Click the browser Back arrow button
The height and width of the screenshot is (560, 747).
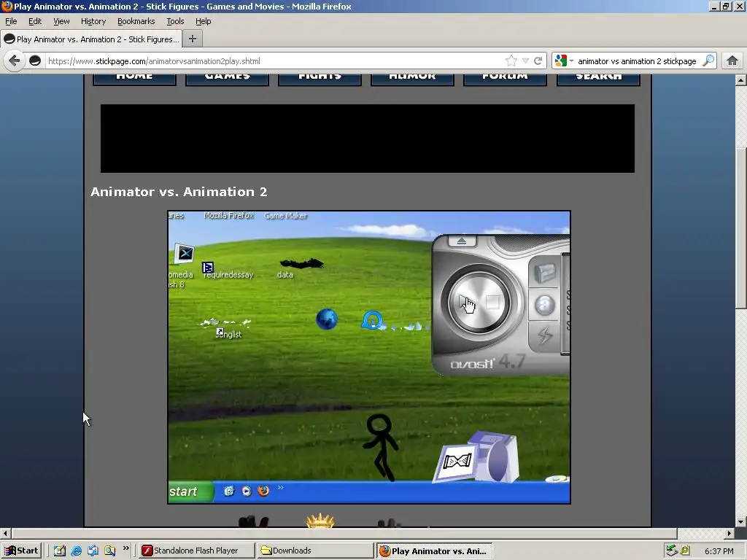(15, 61)
